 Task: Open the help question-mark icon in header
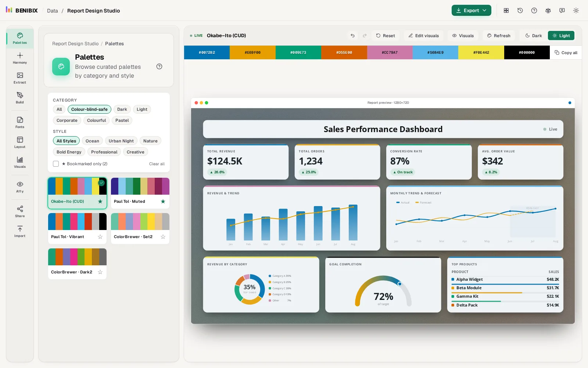534,11
